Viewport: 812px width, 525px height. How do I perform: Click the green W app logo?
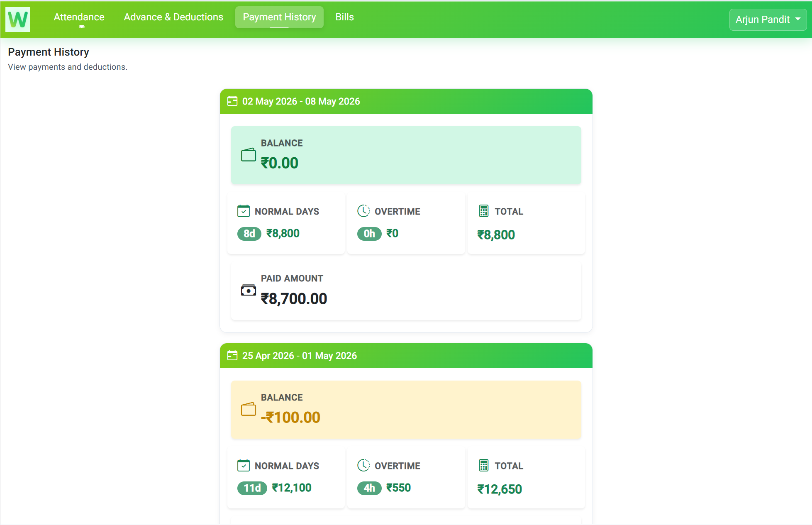(x=18, y=19)
